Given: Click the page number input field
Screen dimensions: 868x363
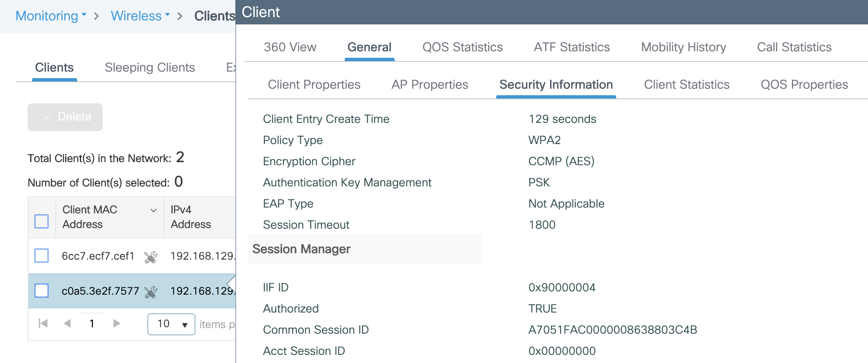Looking at the screenshot, I should (x=92, y=324).
